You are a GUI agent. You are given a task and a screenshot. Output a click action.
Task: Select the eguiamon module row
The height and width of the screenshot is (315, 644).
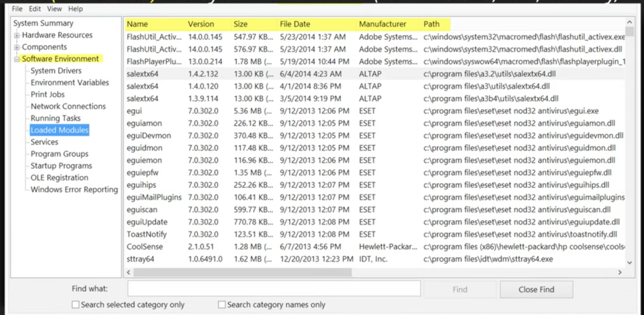pos(375,123)
